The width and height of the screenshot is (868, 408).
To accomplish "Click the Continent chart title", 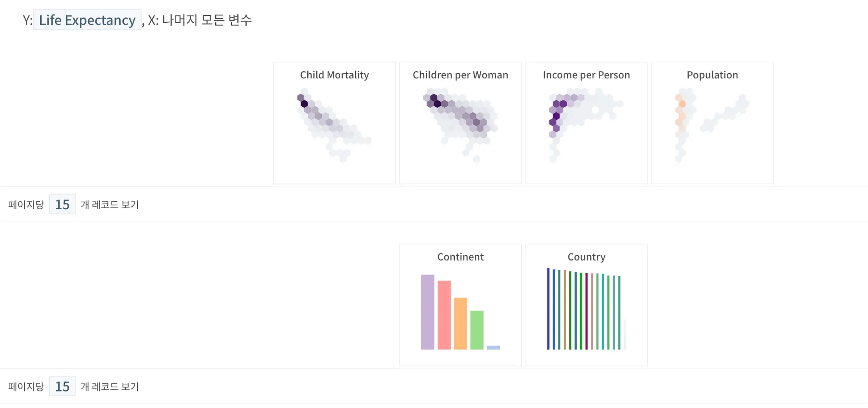I will [460, 257].
